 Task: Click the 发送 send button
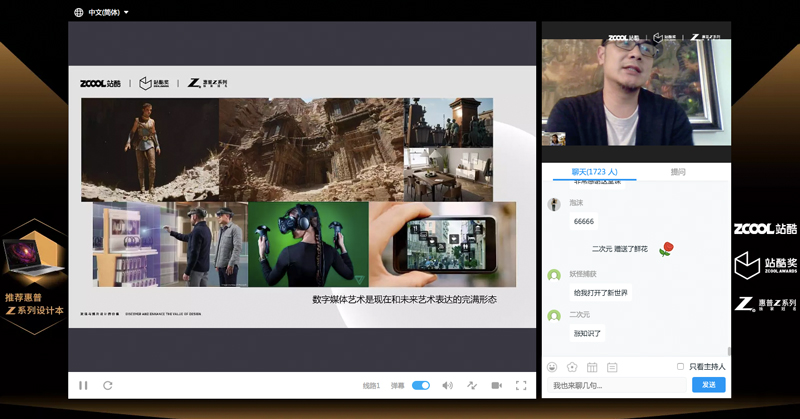(709, 385)
